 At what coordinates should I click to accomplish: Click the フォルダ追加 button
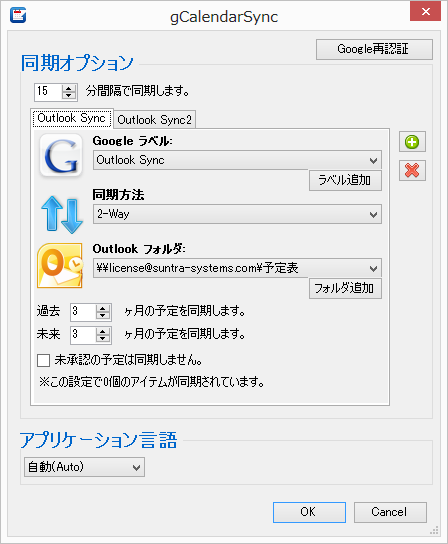pyautogui.click(x=345, y=288)
